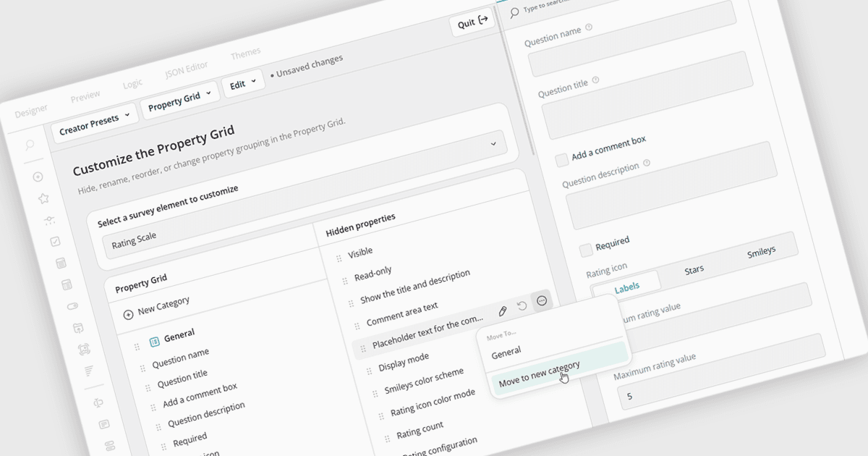This screenshot has width=868, height=456.
Task: Click the help icon next to Question description
Action: (647, 163)
